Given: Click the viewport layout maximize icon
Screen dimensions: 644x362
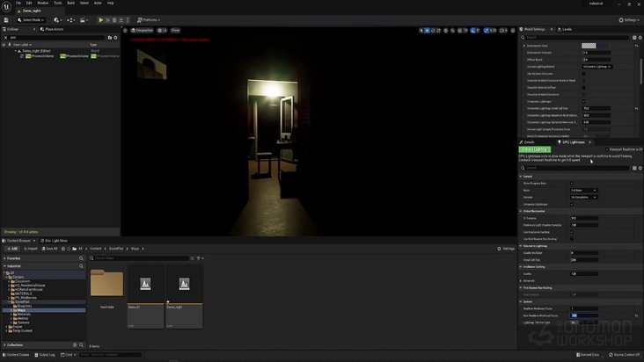Looking at the screenshot, I should click(513, 31).
